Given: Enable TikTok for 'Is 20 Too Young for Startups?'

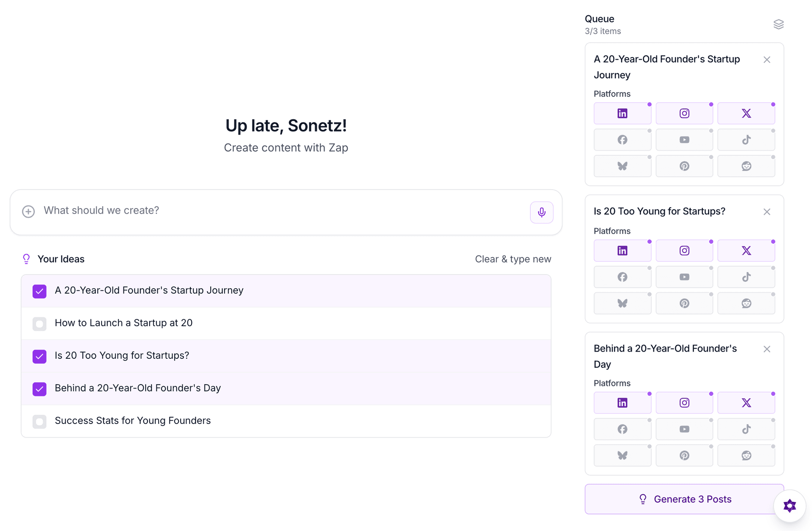Looking at the screenshot, I should [746, 276].
